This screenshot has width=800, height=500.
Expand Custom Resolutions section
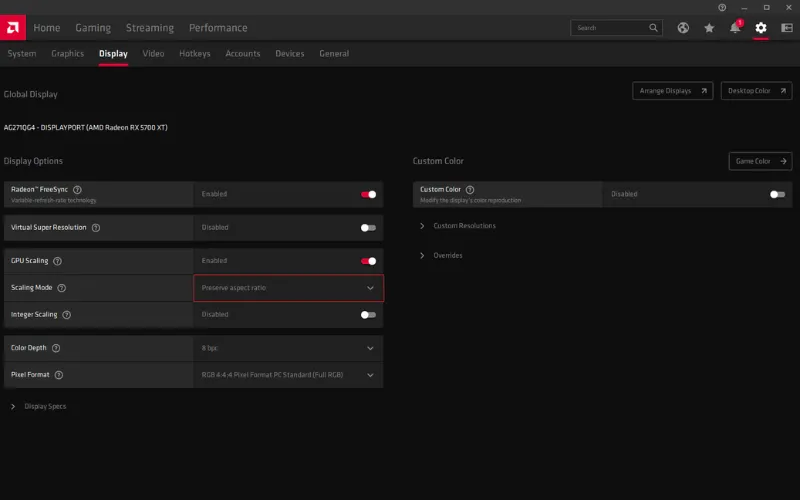pos(458,226)
